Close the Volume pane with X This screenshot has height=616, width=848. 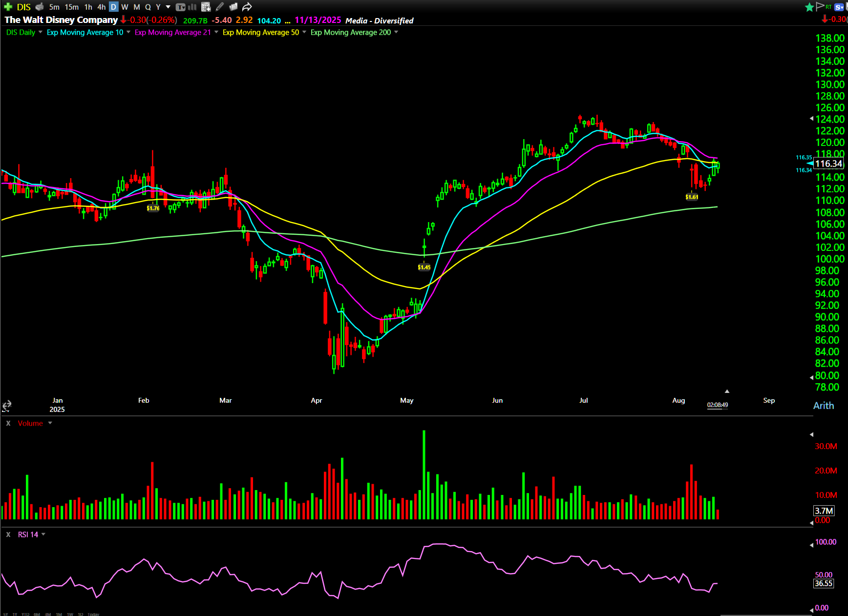click(8, 423)
